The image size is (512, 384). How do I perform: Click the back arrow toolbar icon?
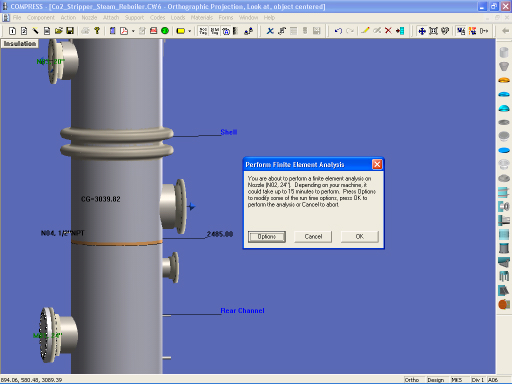coord(505,31)
